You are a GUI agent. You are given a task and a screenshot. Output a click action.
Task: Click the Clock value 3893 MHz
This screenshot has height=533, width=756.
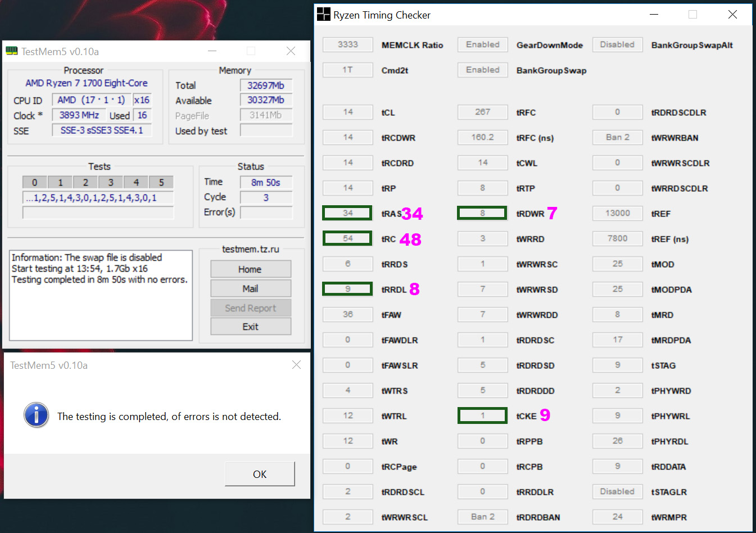click(79, 115)
